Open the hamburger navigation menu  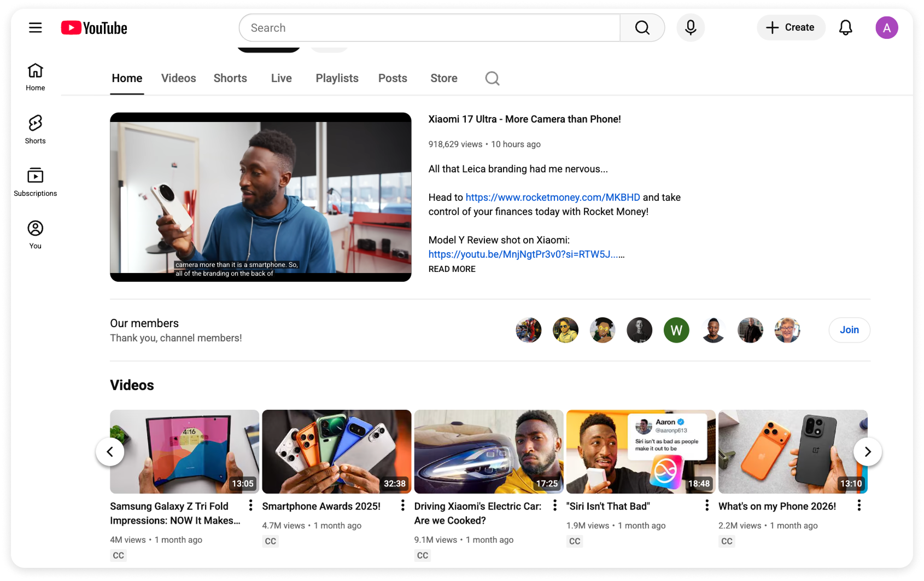pos(35,27)
